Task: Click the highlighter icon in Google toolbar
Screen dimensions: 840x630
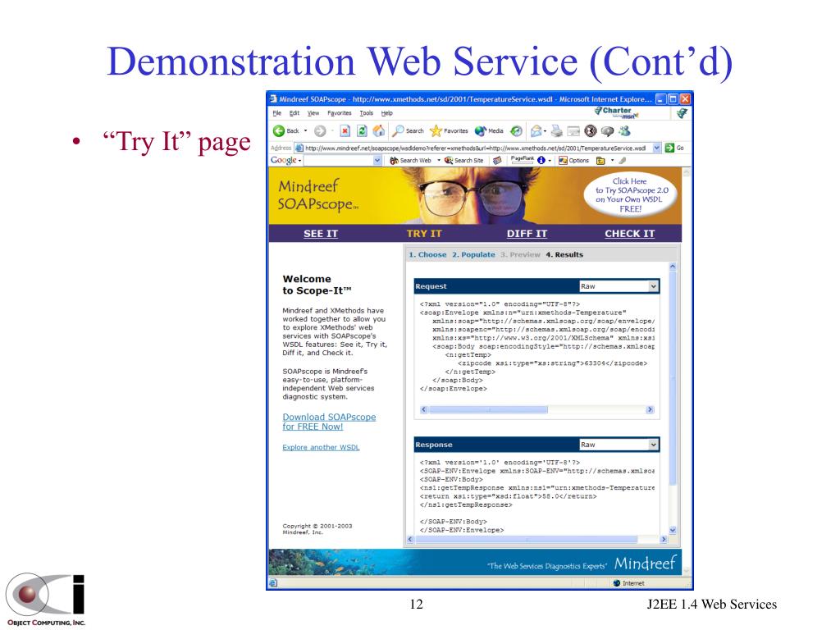Action: 622,160
